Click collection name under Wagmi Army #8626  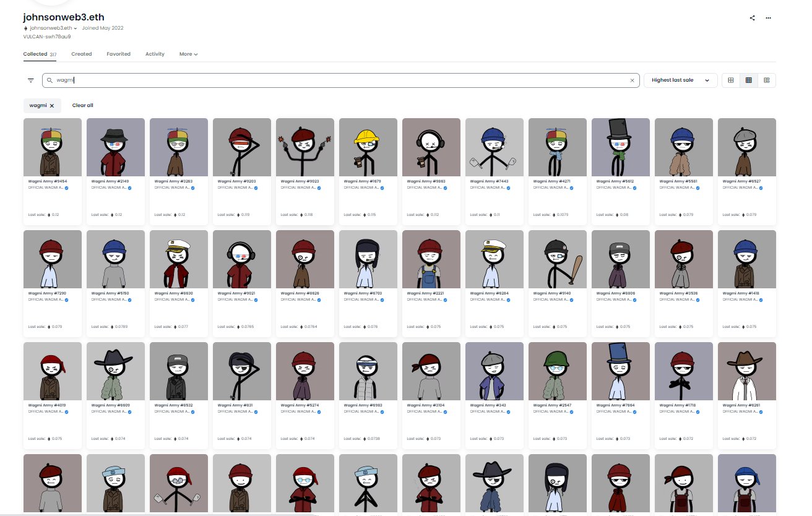pos(298,299)
